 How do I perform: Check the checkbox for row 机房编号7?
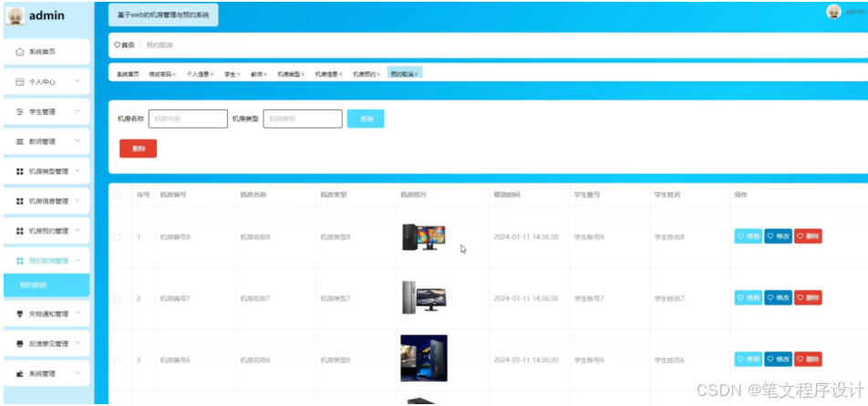coord(117,298)
